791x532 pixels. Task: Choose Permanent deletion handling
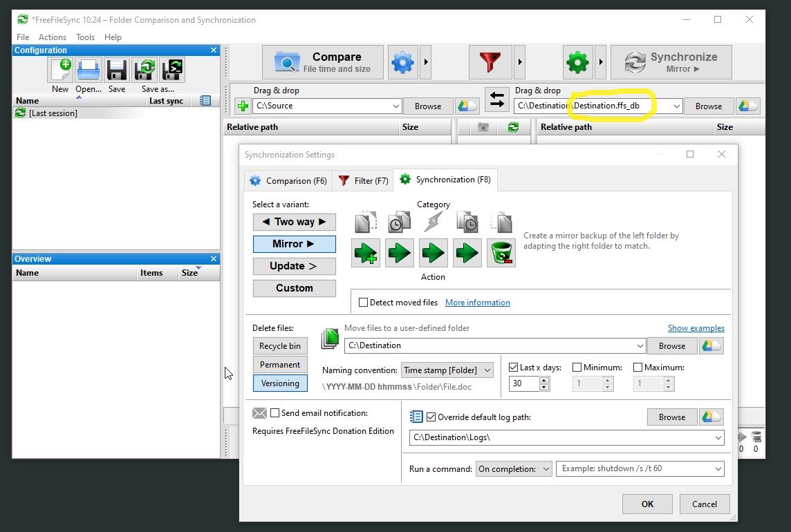(280, 365)
